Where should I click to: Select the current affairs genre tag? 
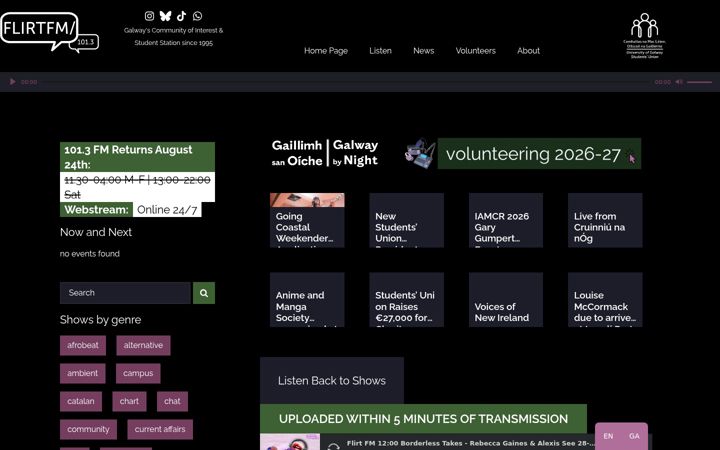[x=160, y=429]
